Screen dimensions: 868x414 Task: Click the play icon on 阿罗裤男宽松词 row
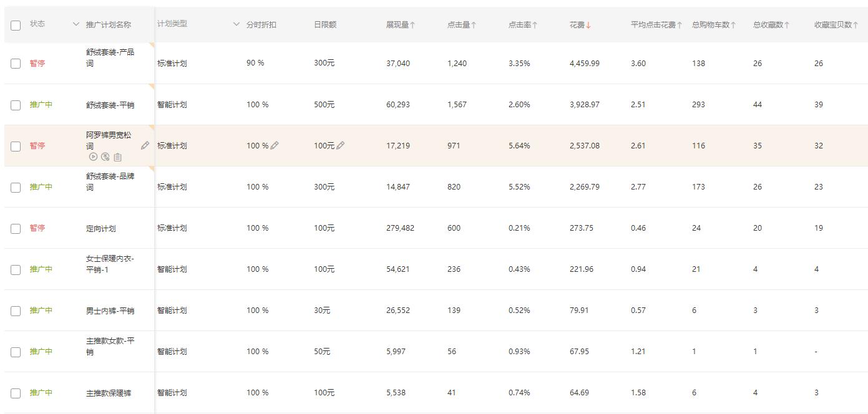[94, 156]
